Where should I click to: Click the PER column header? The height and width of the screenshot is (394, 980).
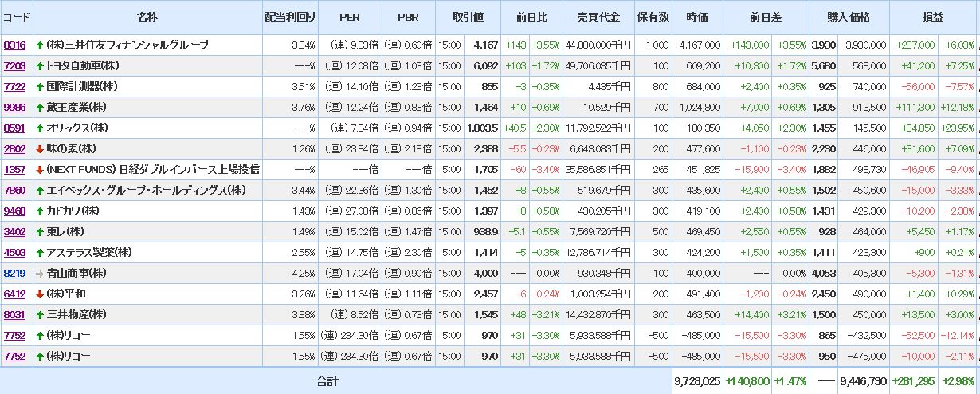click(x=349, y=18)
